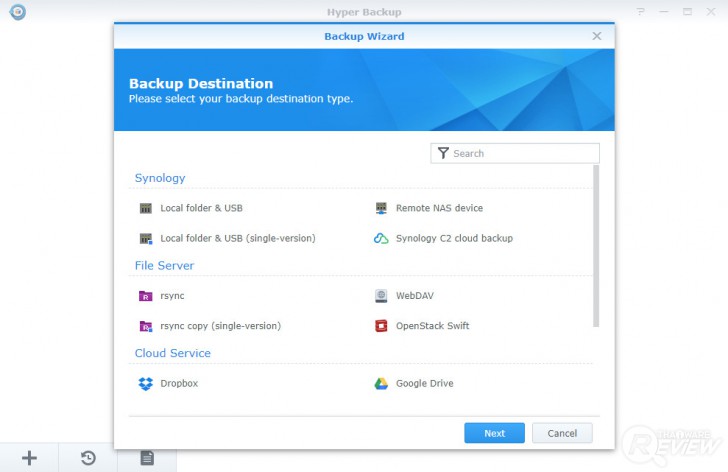
Task: Click the 'Synology' section heading
Action: click(160, 178)
